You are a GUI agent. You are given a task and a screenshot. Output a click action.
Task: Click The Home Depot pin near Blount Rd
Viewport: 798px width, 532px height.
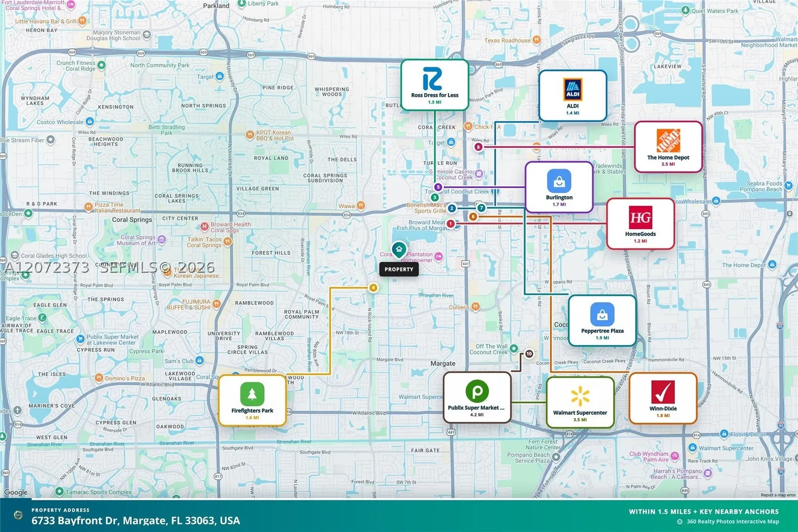[772, 265]
